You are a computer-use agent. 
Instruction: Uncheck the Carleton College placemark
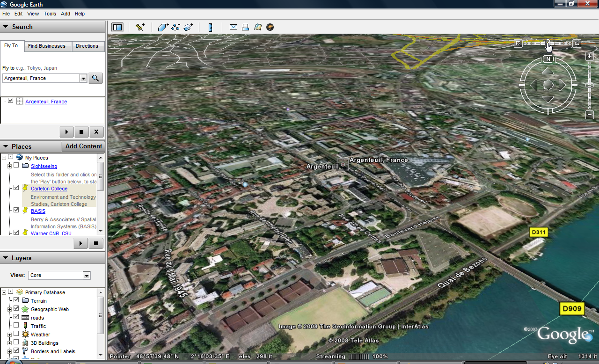16,188
